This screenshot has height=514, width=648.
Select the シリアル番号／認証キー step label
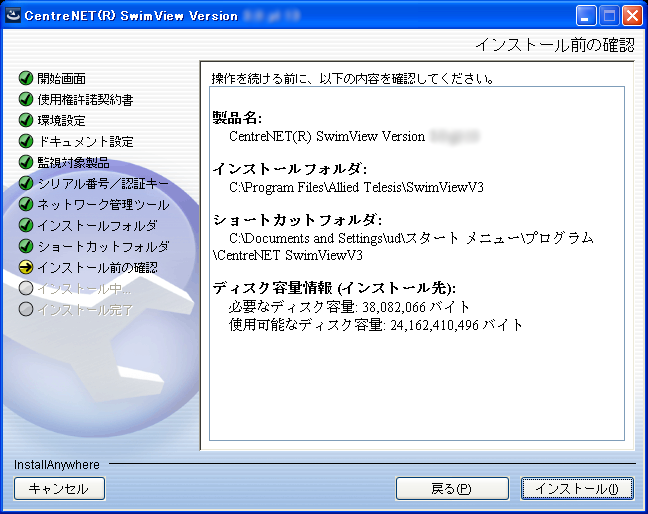click(103, 184)
